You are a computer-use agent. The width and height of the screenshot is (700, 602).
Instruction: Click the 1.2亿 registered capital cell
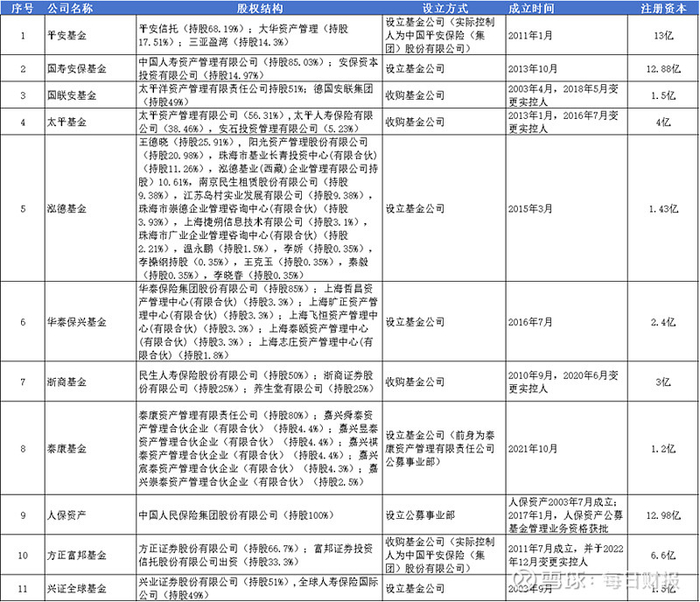663,448
